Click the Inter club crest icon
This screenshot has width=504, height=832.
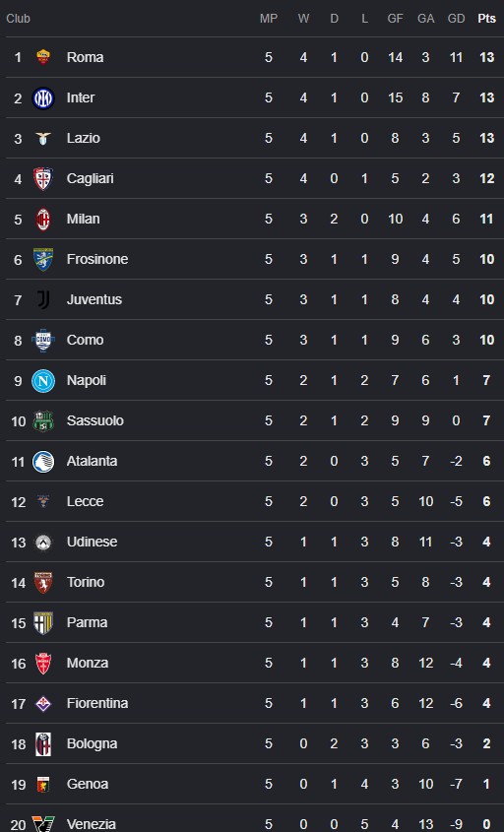point(43,98)
